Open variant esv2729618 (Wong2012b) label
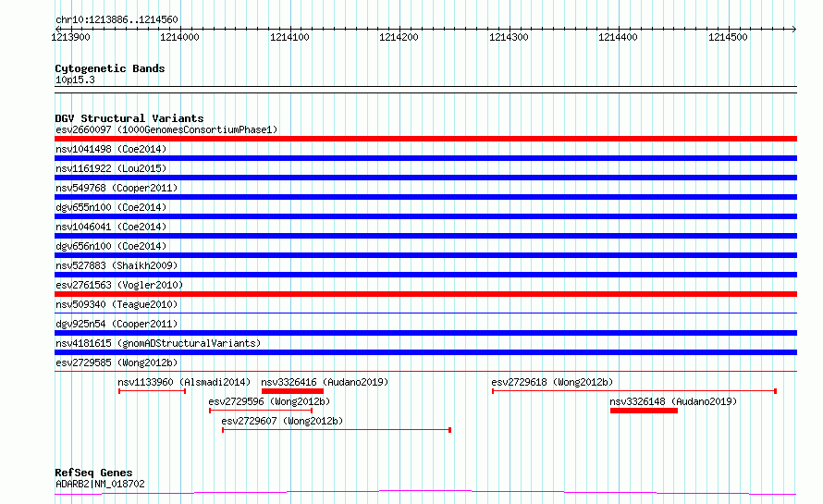The height and width of the screenshot is (504, 823). [x=552, y=382]
